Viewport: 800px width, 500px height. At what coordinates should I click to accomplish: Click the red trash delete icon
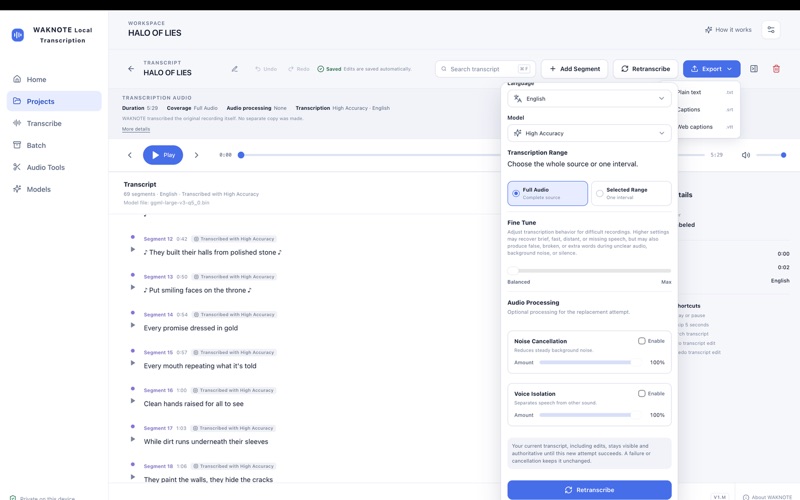tap(776, 69)
